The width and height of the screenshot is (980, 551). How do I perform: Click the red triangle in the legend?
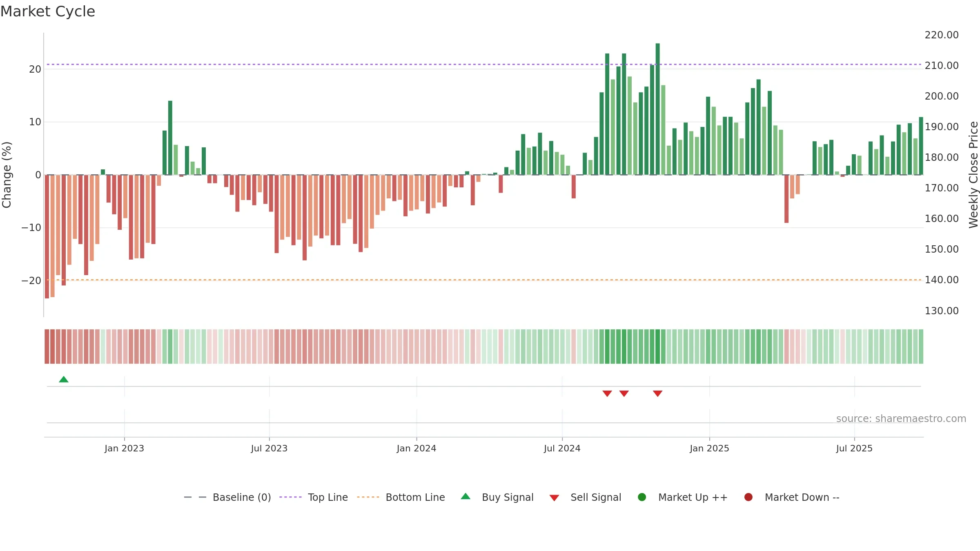554,498
